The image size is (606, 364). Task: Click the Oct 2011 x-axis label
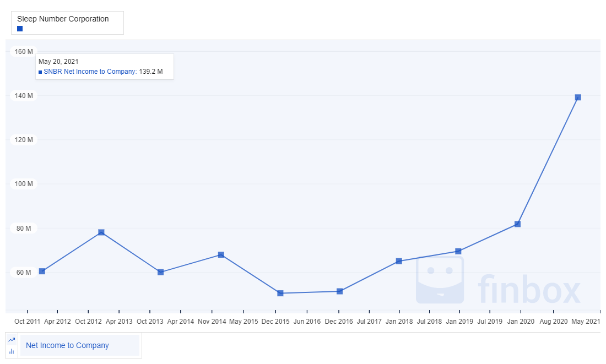point(27,321)
